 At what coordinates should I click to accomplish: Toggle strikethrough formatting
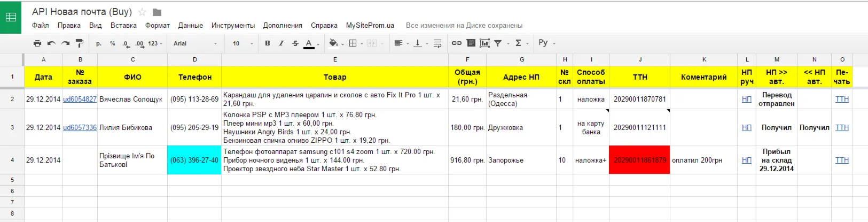pos(295,43)
